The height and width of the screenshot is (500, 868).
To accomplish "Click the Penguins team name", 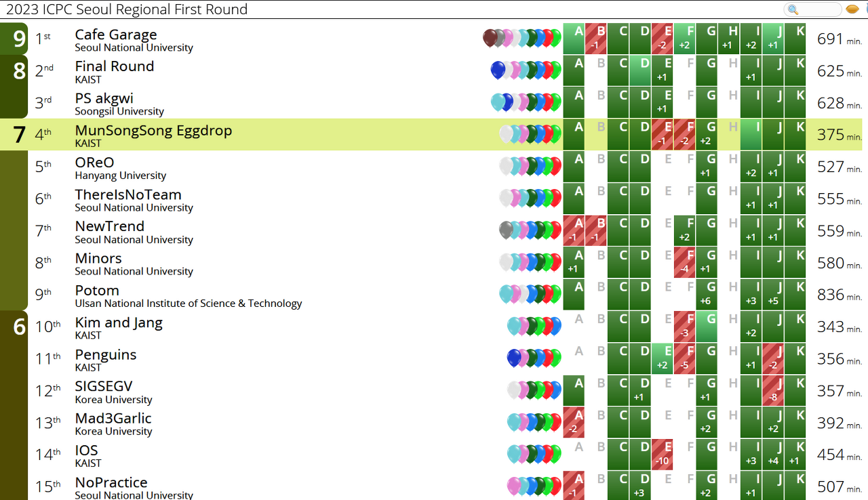I will (x=106, y=354).
